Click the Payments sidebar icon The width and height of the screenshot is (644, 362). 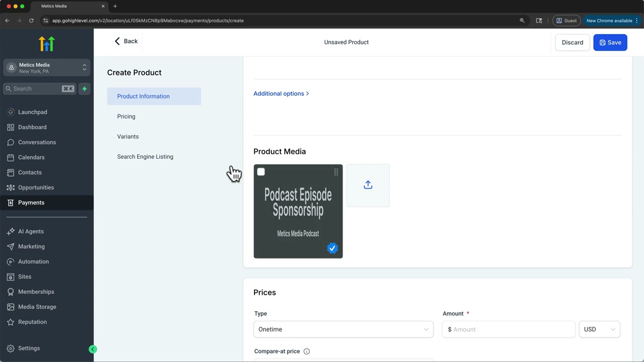click(11, 203)
